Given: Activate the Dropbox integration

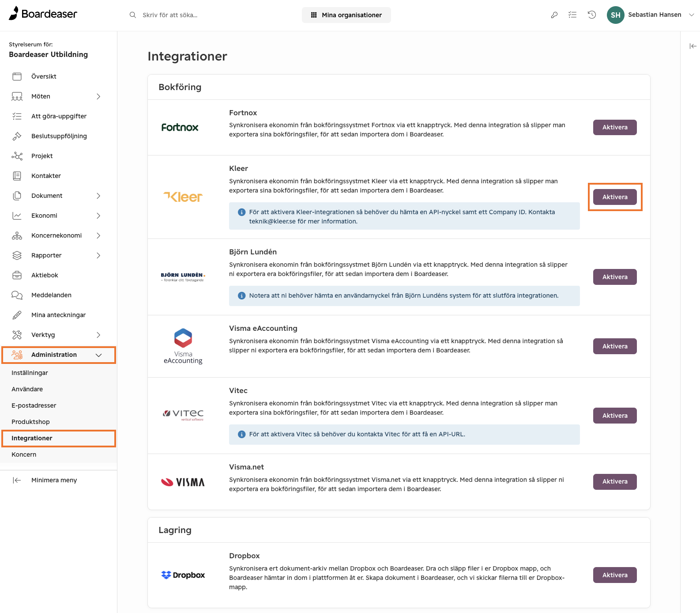Looking at the screenshot, I should tap(615, 575).
